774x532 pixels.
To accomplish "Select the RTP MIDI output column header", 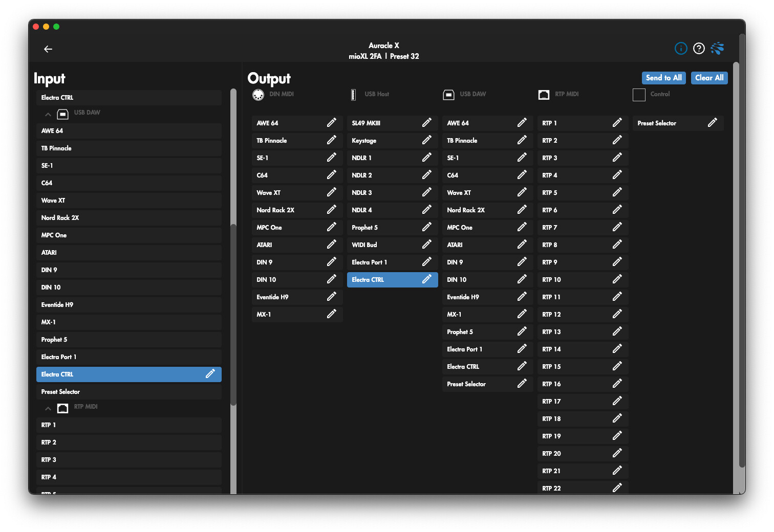I will [x=558, y=95].
